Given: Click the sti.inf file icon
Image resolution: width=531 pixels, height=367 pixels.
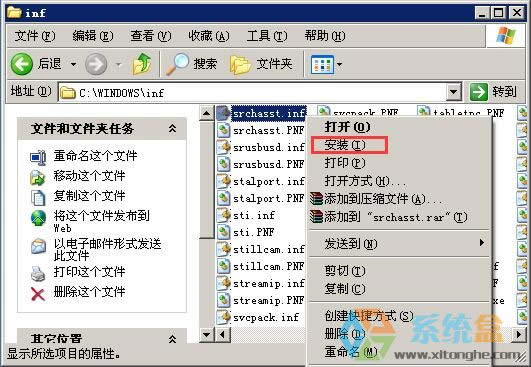Looking at the screenshot, I should (x=224, y=215).
